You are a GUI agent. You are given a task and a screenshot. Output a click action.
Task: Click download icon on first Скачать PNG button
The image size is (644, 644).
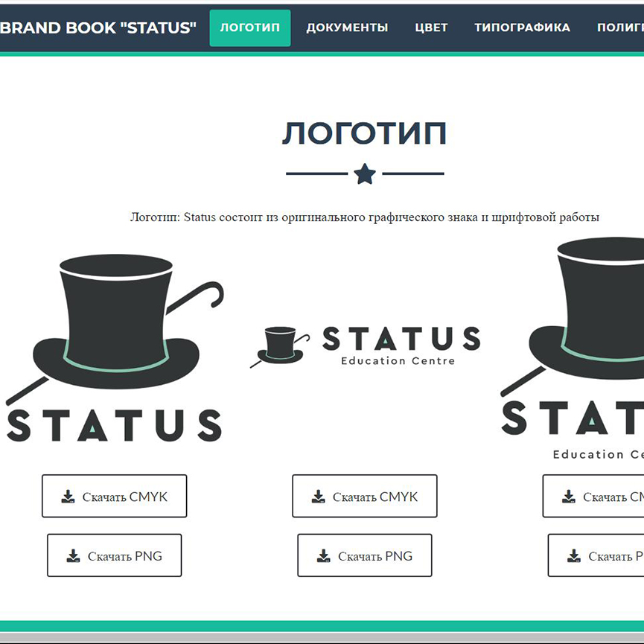click(x=74, y=555)
